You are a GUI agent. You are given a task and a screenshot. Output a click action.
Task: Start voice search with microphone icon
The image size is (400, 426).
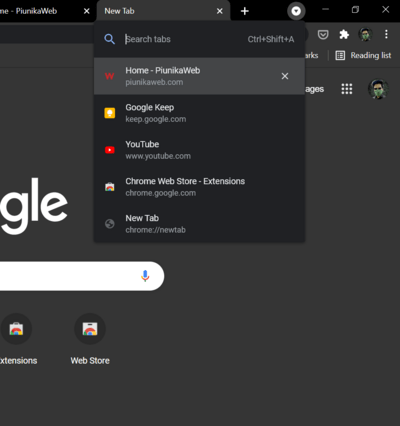pyautogui.click(x=145, y=276)
